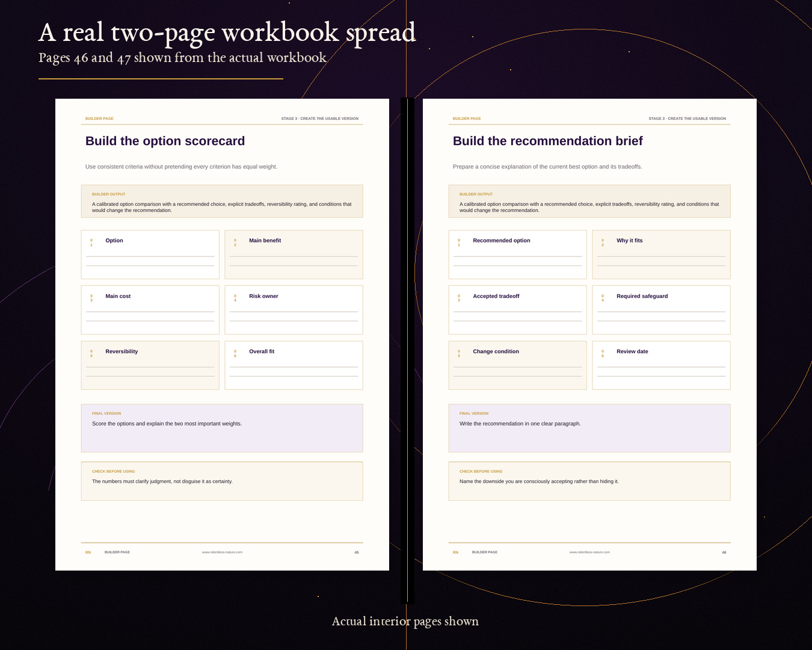Click the www.relentless-nature.com footer on the scorecard page

[x=222, y=552]
